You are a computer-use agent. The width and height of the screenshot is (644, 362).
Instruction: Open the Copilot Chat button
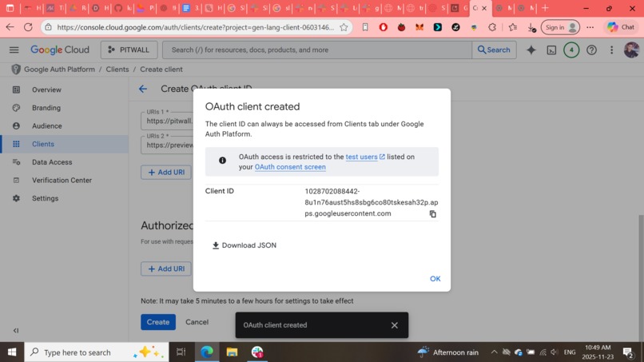pyautogui.click(x=621, y=27)
